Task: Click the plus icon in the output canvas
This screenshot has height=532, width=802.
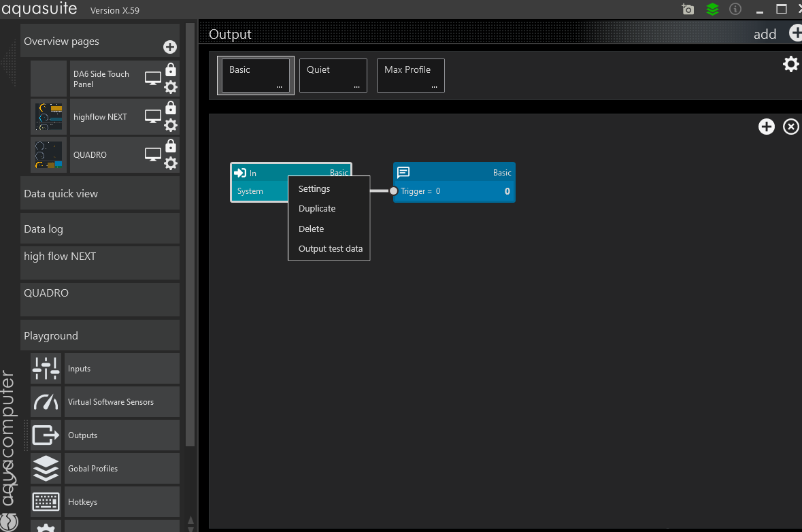Action: [767, 127]
